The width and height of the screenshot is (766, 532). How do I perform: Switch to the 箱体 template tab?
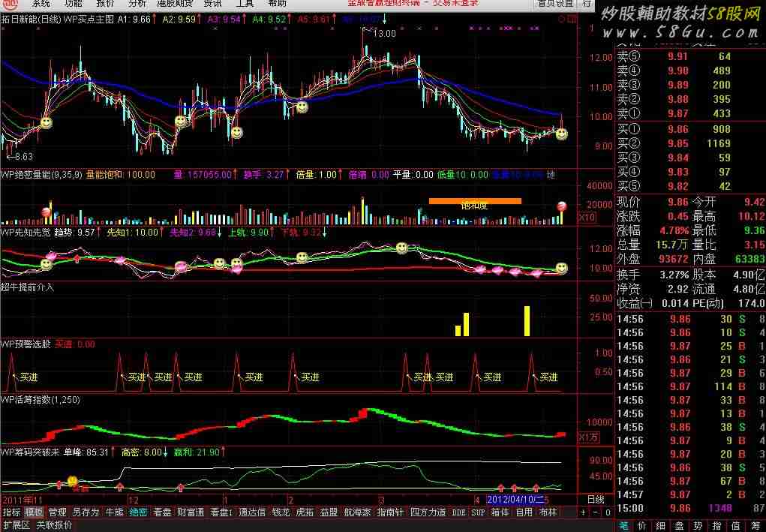click(x=500, y=512)
